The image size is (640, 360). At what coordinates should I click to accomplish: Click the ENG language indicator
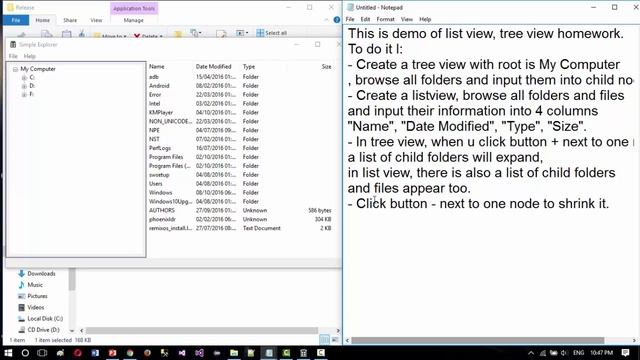pyautogui.click(x=578, y=353)
